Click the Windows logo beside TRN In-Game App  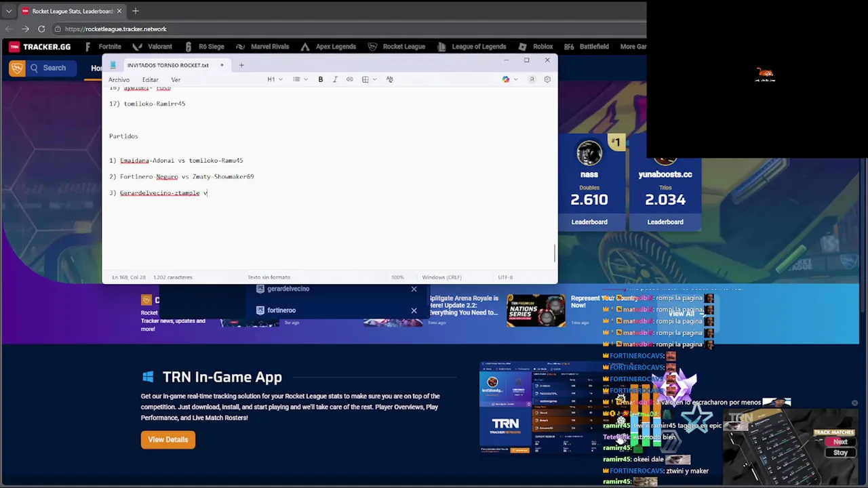(x=148, y=377)
